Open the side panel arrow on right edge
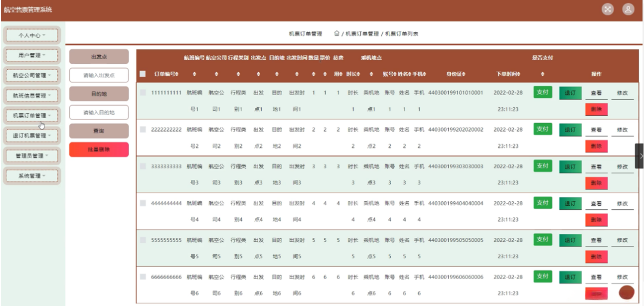Viewport: 644px width, 306px height. [640, 156]
